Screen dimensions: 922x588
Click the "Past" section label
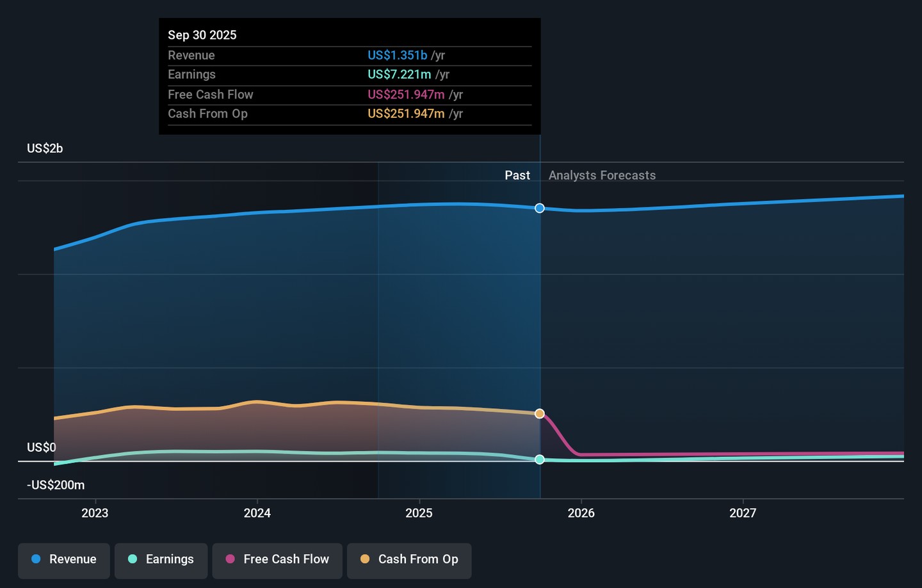tap(517, 175)
